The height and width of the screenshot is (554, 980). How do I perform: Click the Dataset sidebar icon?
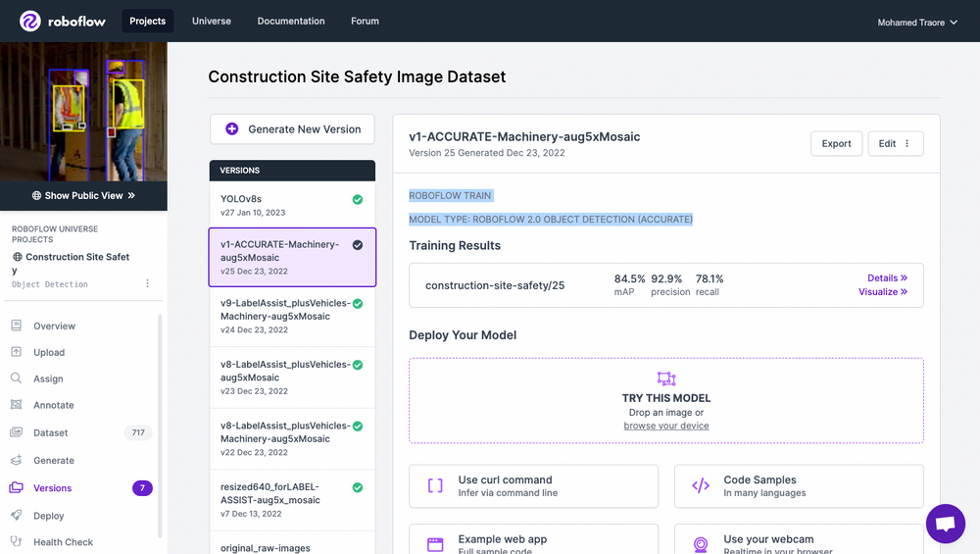[x=17, y=432]
